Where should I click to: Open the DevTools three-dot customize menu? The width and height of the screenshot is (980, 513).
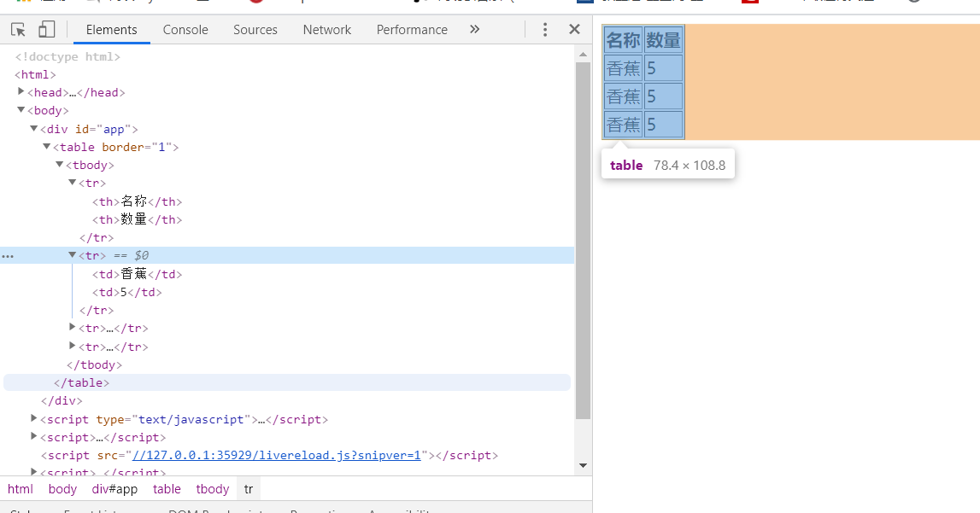click(x=545, y=29)
